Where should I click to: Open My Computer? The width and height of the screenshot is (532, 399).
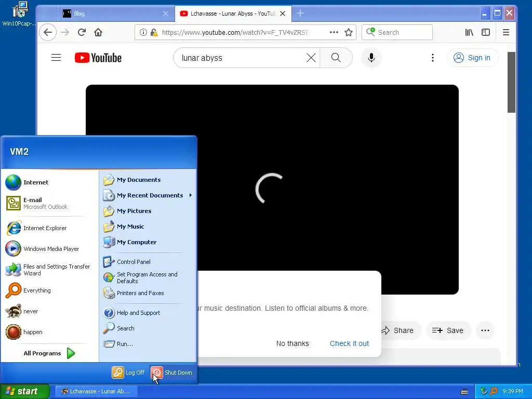130,242
